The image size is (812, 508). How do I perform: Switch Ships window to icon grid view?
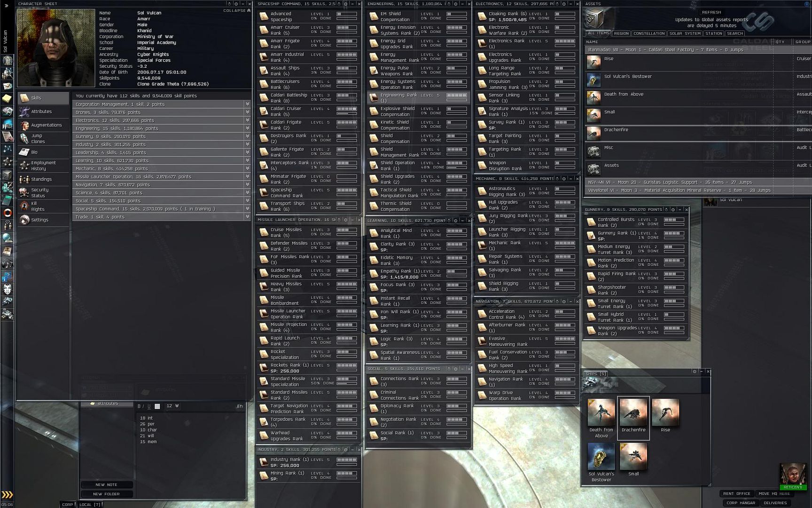pyautogui.click(x=606, y=385)
